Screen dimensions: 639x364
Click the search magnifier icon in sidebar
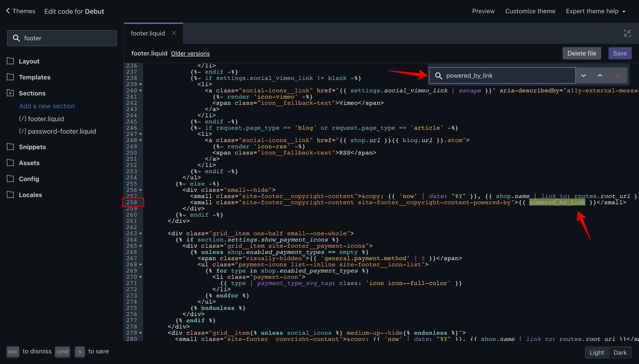[x=16, y=38]
